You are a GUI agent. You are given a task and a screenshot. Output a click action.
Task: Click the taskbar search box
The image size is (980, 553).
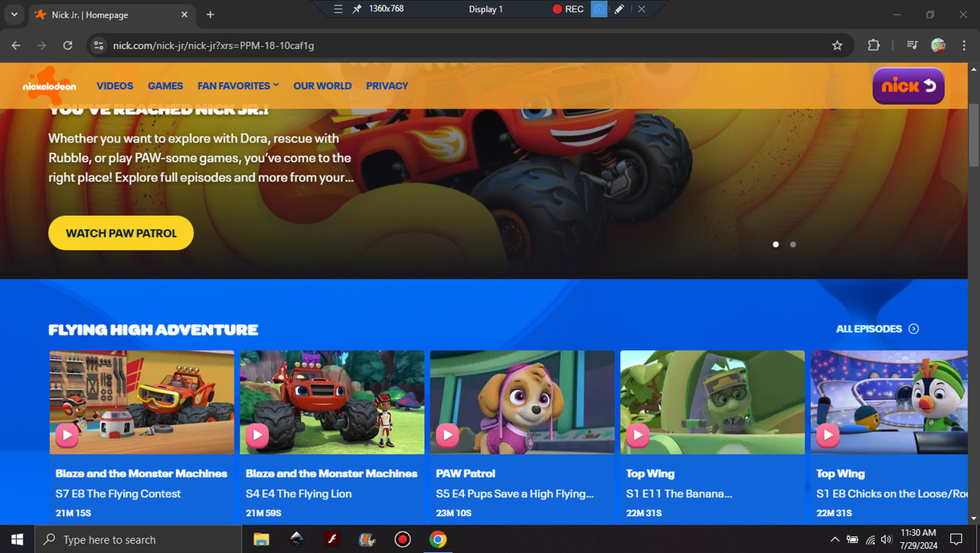point(139,539)
